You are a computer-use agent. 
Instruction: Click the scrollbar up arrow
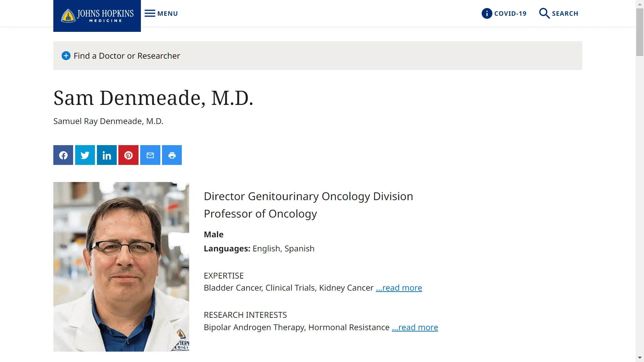pyautogui.click(x=640, y=4)
